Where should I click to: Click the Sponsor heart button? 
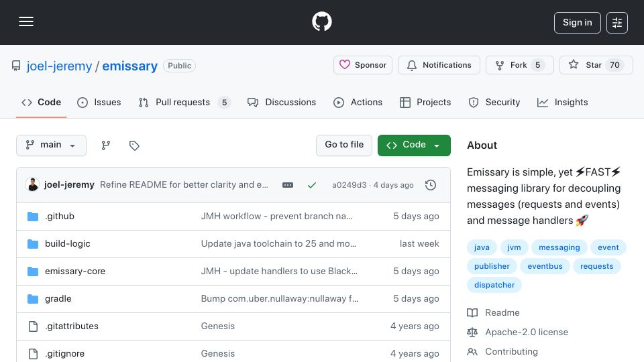(x=363, y=65)
